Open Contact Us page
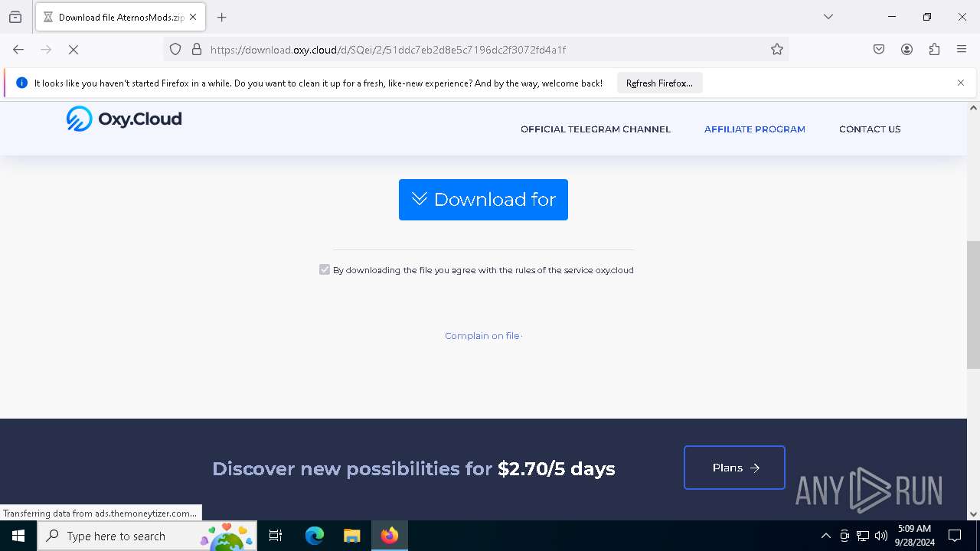 (x=870, y=129)
